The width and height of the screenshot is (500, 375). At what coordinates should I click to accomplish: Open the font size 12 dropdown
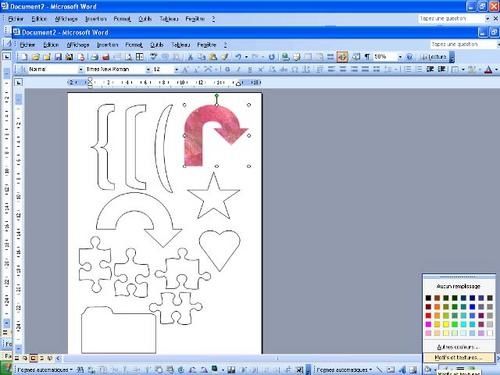pos(176,69)
